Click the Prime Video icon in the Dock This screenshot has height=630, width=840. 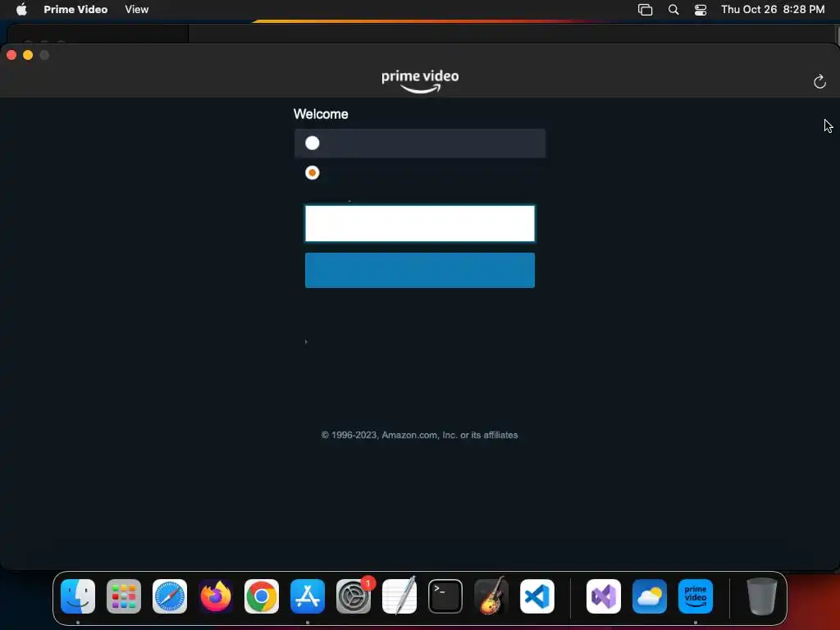coord(696,596)
